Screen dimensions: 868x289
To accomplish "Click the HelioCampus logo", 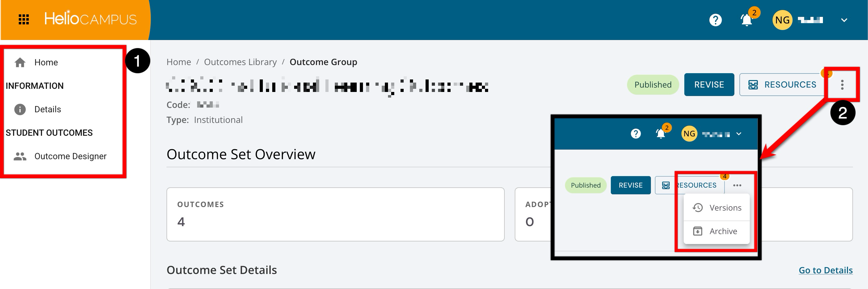I will point(90,18).
